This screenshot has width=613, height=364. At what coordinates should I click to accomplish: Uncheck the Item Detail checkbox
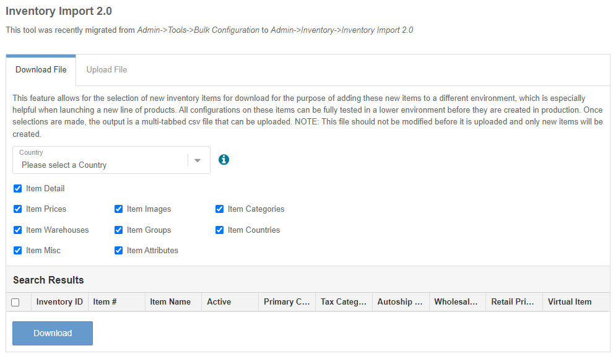(x=18, y=189)
